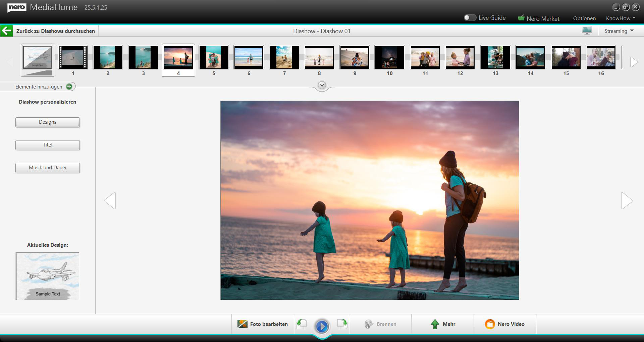The image size is (644, 342).
Task: Select filmstrip thumbnail 8
Action: [x=319, y=57]
